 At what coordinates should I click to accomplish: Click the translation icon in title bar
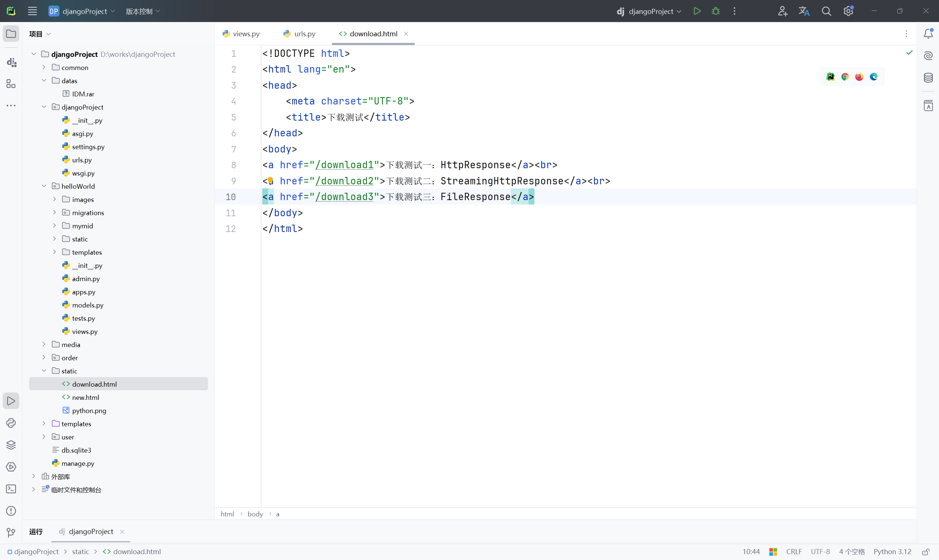[804, 11]
